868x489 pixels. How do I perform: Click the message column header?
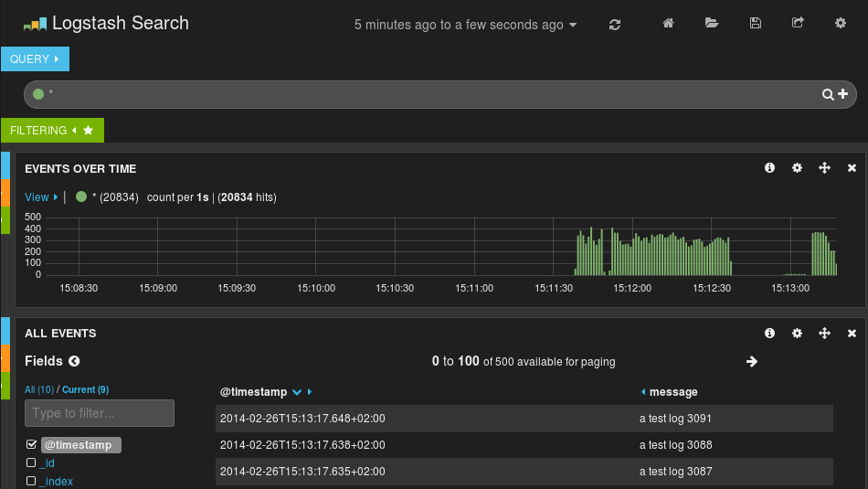673,392
